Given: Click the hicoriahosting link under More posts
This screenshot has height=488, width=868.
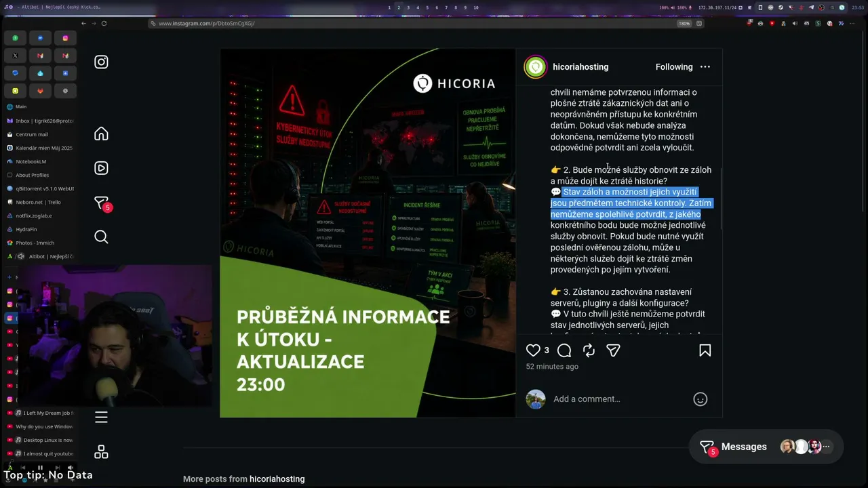Looking at the screenshot, I should [x=277, y=479].
